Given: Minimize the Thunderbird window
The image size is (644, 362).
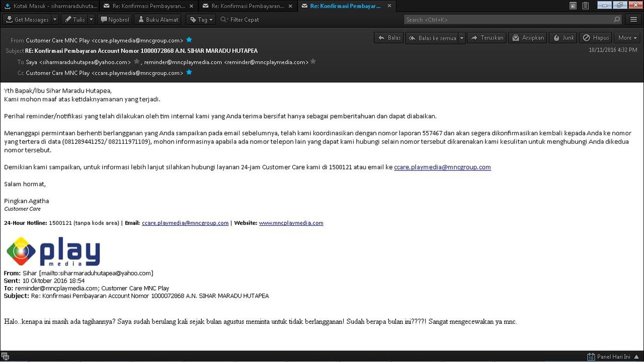Looking at the screenshot, I should click(604, 6).
